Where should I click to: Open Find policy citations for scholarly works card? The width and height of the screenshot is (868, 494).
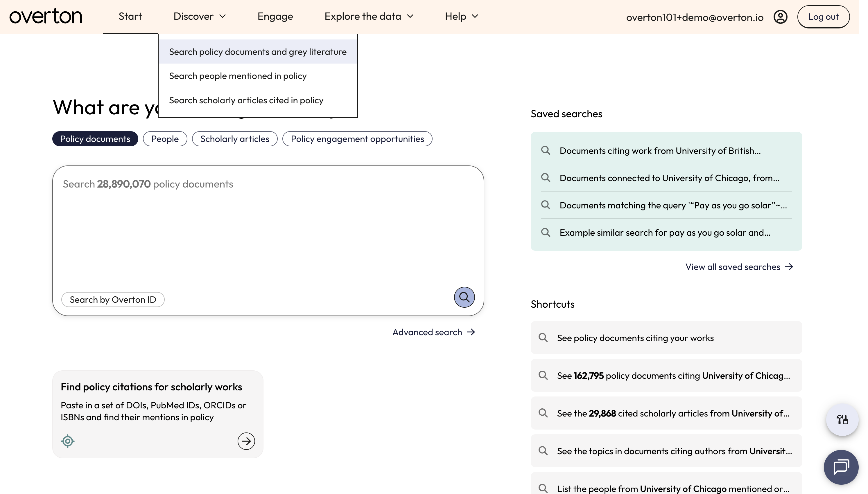click(x=157, y=414)
